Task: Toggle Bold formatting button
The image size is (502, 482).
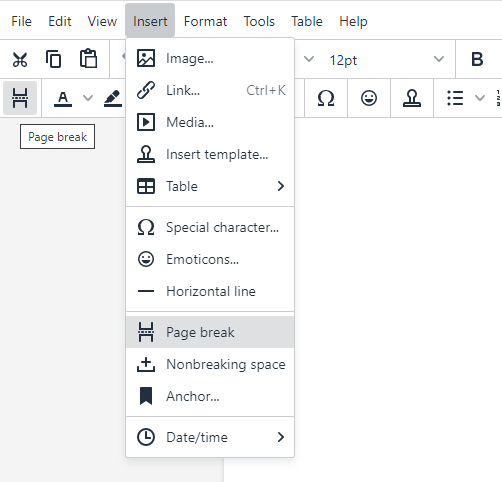Action: [477, 59]
